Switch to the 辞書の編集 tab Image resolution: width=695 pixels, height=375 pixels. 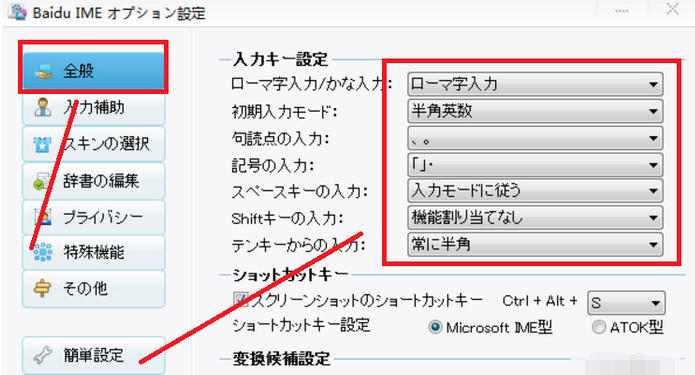click(94, 181)
